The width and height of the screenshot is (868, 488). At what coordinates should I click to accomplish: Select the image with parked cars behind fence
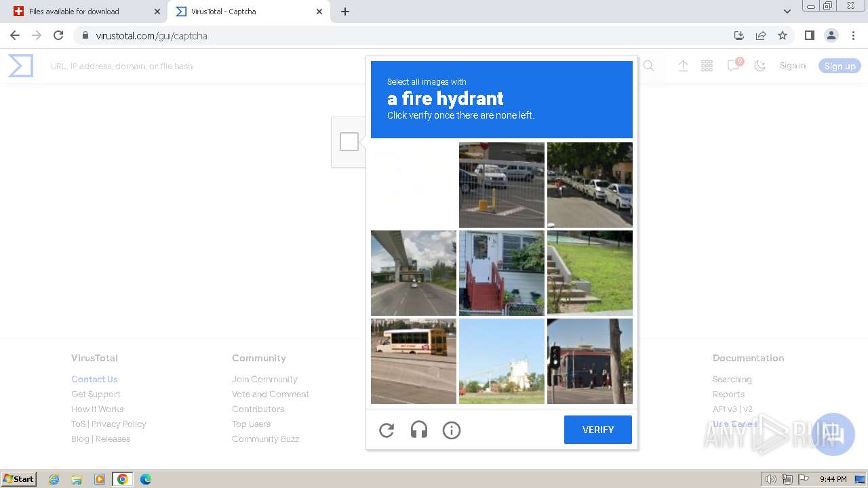click(x=502, y=185)
